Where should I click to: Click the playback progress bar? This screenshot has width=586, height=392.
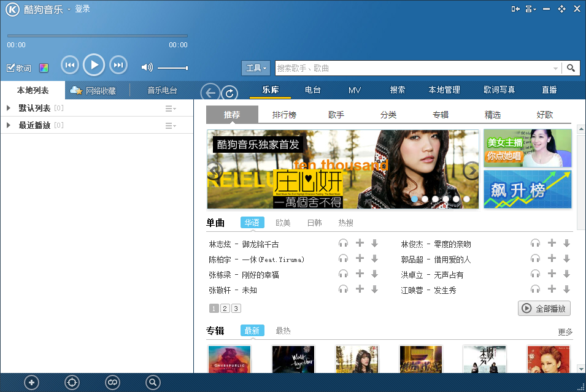[97, 36]
